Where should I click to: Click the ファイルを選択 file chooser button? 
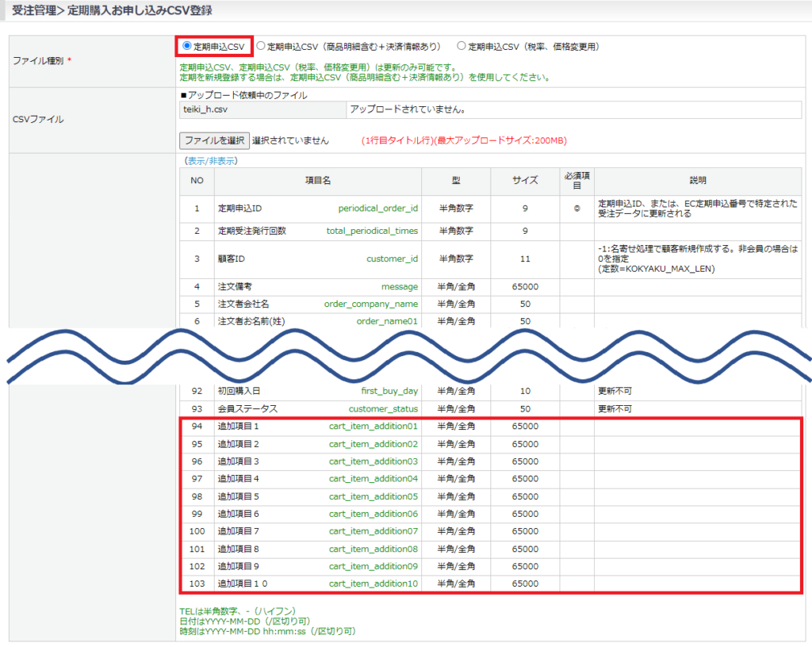[214, 140]
